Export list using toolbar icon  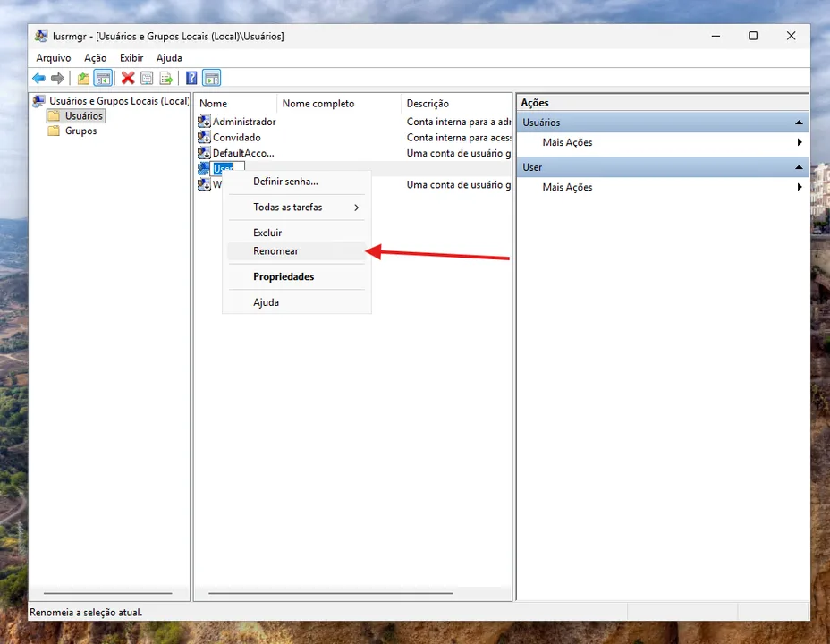click(166, 79)
